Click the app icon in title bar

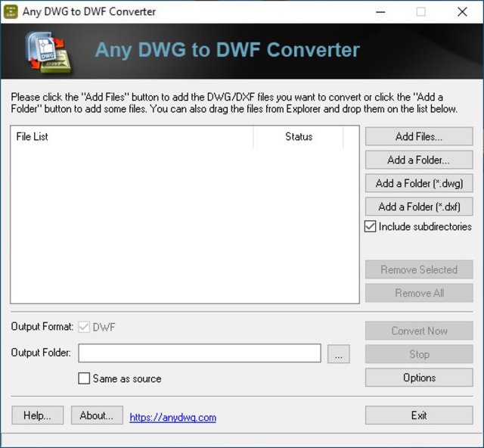pos(11,12)
